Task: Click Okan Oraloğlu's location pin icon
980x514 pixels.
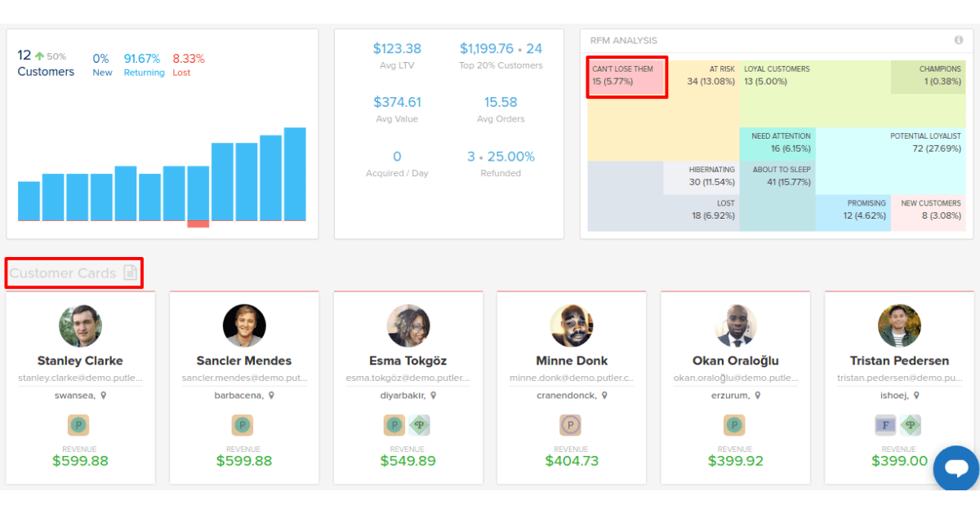Action: 757,396
